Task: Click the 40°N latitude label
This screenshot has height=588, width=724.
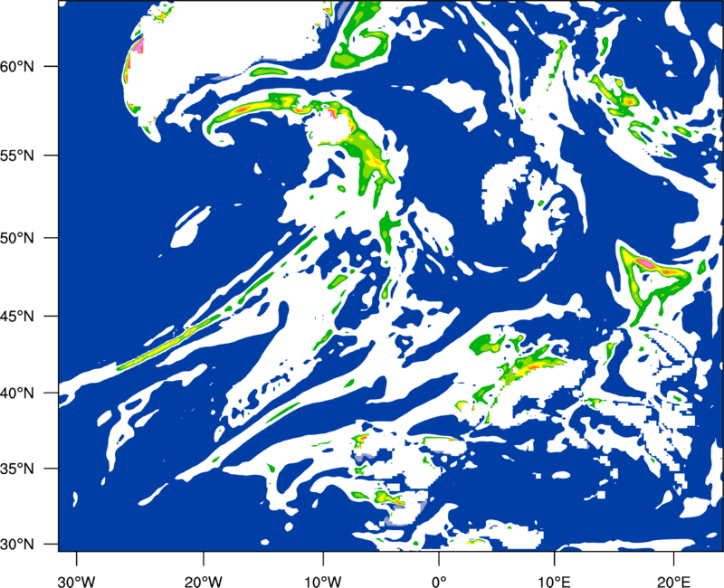Action: [17, 394]
